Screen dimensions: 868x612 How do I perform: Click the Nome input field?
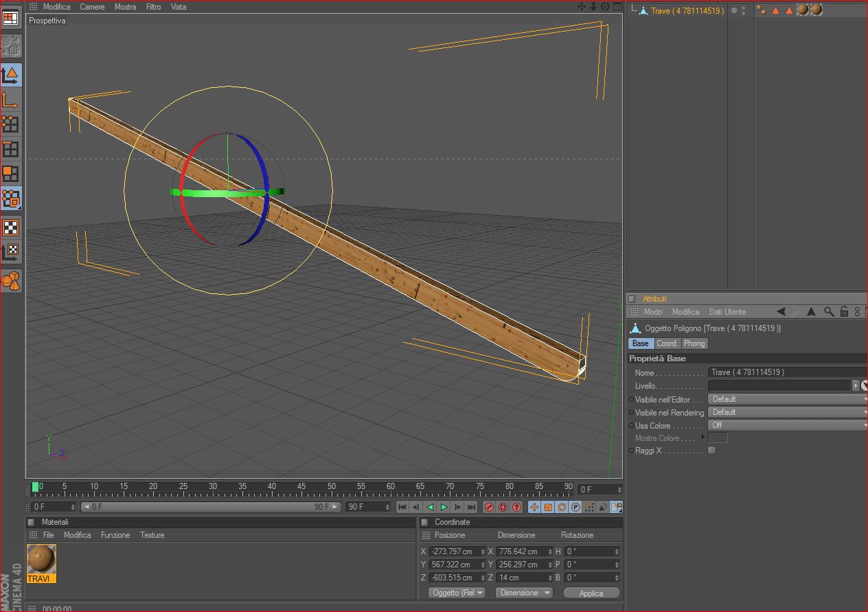(788, 372)
